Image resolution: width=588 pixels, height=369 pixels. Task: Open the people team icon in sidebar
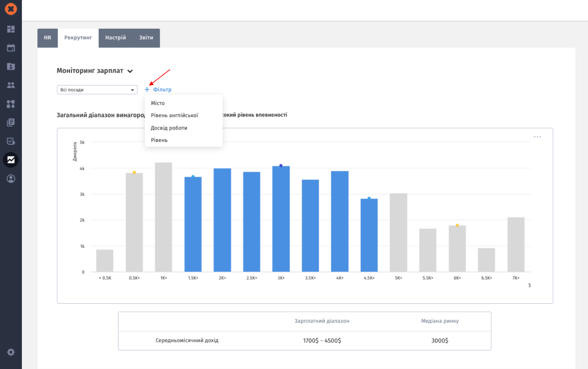pos(11,85)
